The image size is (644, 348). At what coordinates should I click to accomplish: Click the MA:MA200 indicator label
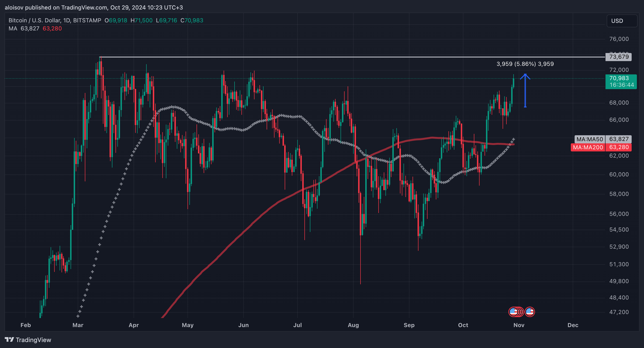[588, 147]
